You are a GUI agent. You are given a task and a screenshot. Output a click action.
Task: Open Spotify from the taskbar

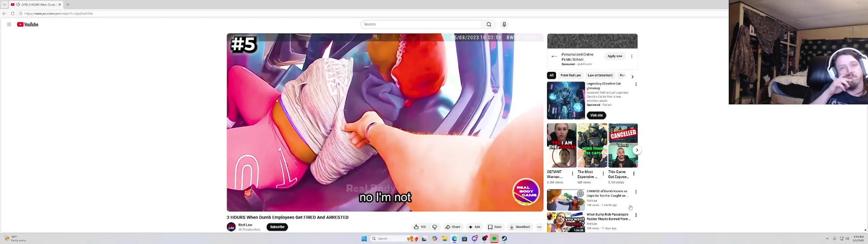494,239
